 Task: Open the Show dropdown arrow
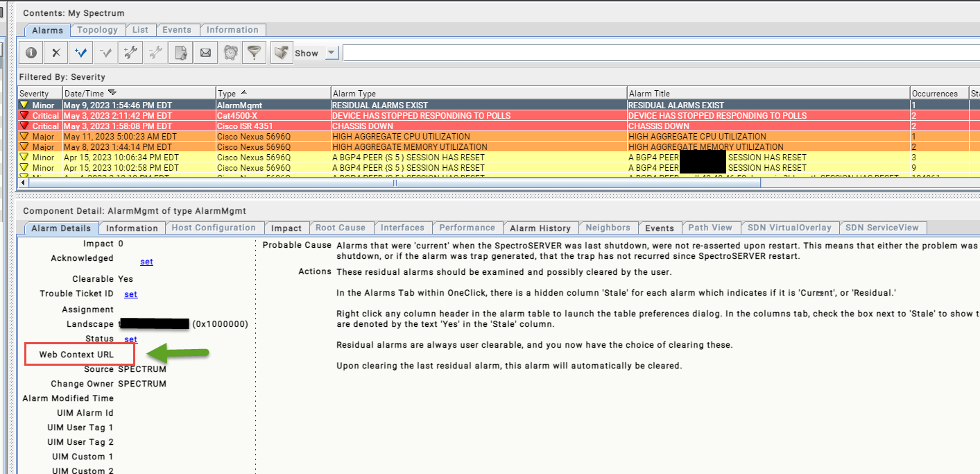[331, 53]
